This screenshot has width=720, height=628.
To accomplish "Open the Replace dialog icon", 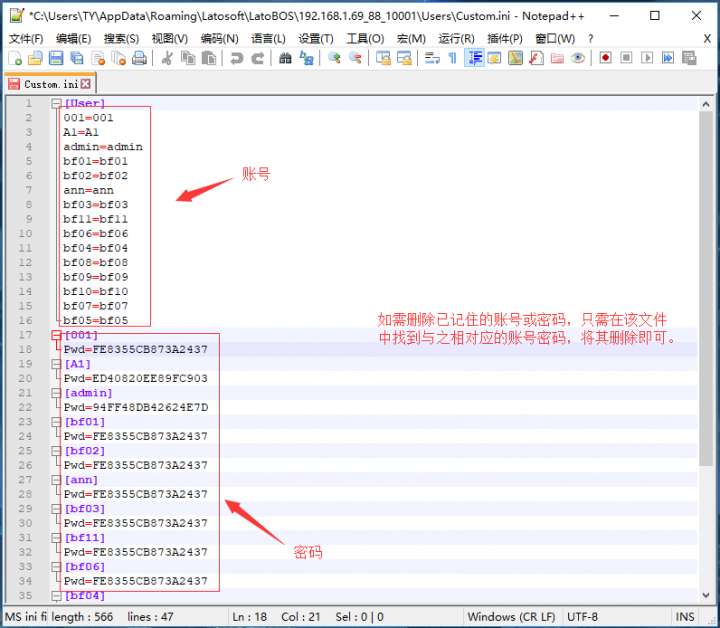I will (306, 58).
